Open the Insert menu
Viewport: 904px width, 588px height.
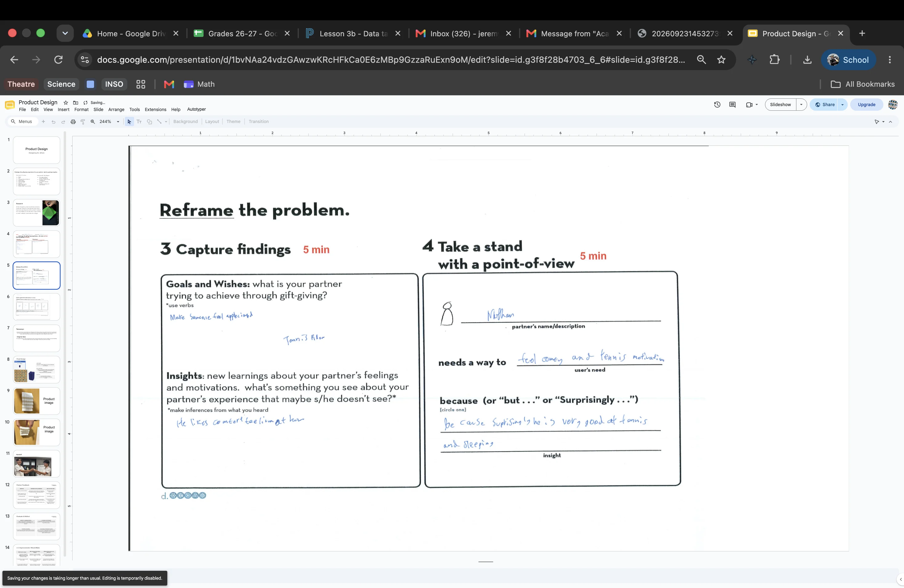(x=63, y=109)
